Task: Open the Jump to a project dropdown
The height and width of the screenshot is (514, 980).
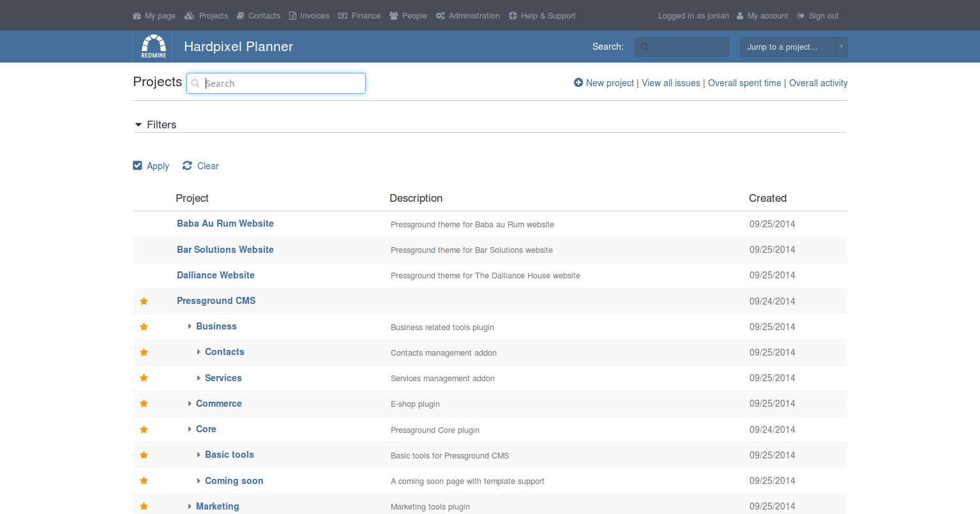Action: tap(794, 47)
